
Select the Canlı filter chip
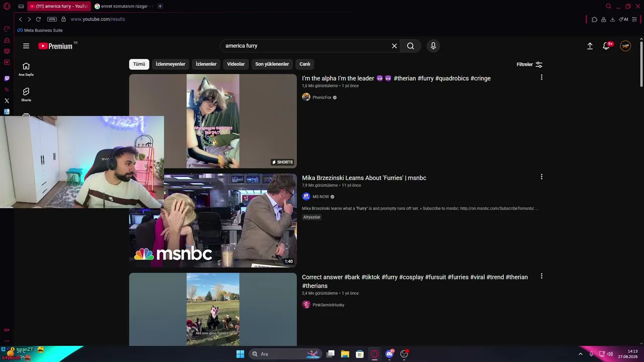[x=305, y=64]
